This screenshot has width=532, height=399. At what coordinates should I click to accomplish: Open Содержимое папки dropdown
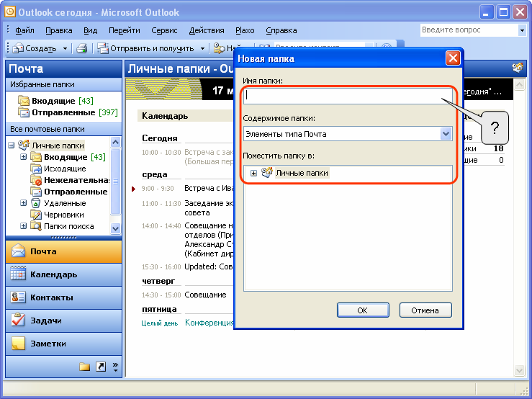point(446,134)
